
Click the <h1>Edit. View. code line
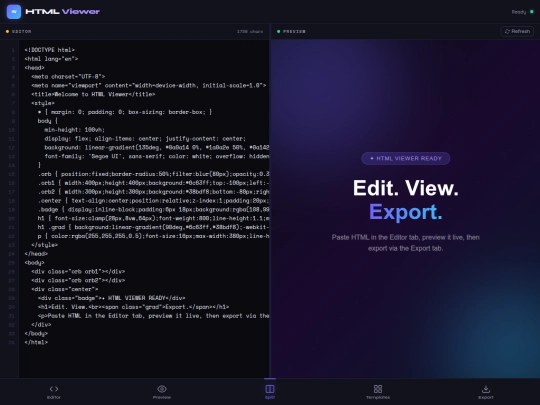click(x=133, y=307)
